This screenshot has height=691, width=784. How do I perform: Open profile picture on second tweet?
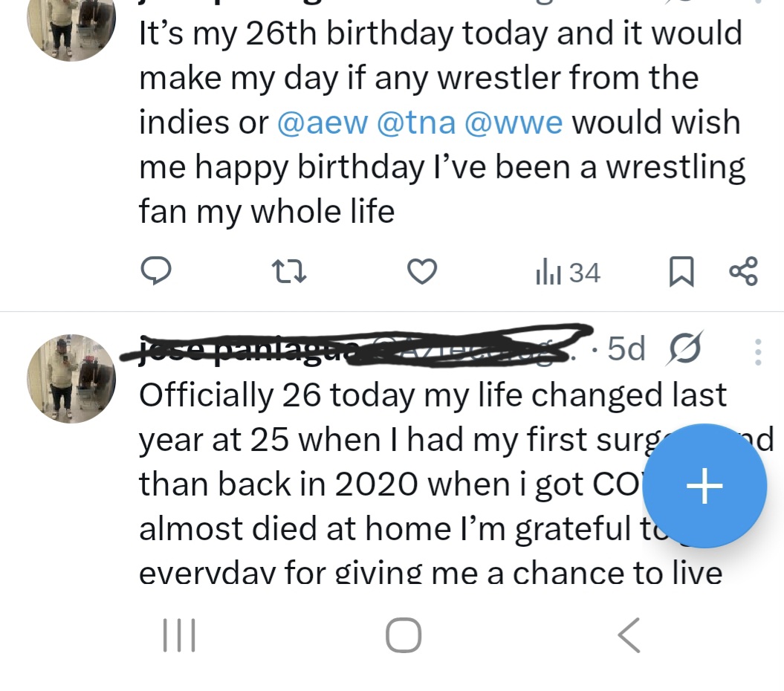tap(71, 379)
